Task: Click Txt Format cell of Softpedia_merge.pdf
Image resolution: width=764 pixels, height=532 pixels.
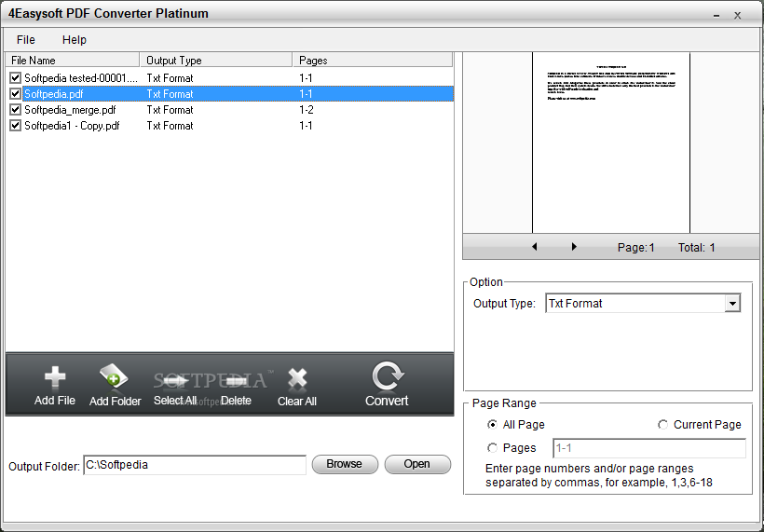Action: [171, 110]
